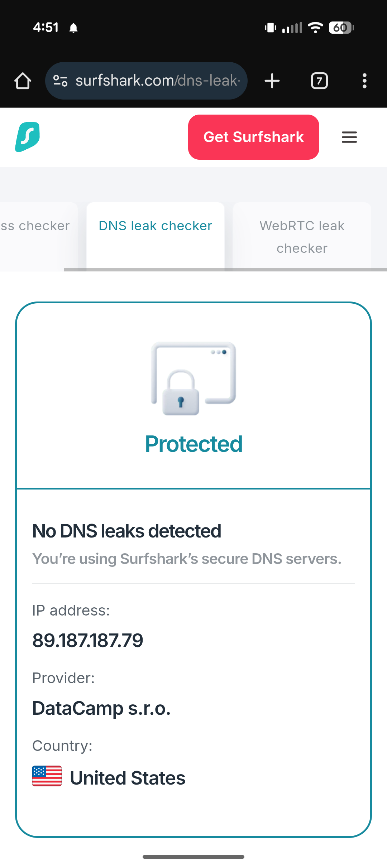The height and width of the screenshot is (868, 387).
Task: Tap the browser home icon
Action: [23, 81]
